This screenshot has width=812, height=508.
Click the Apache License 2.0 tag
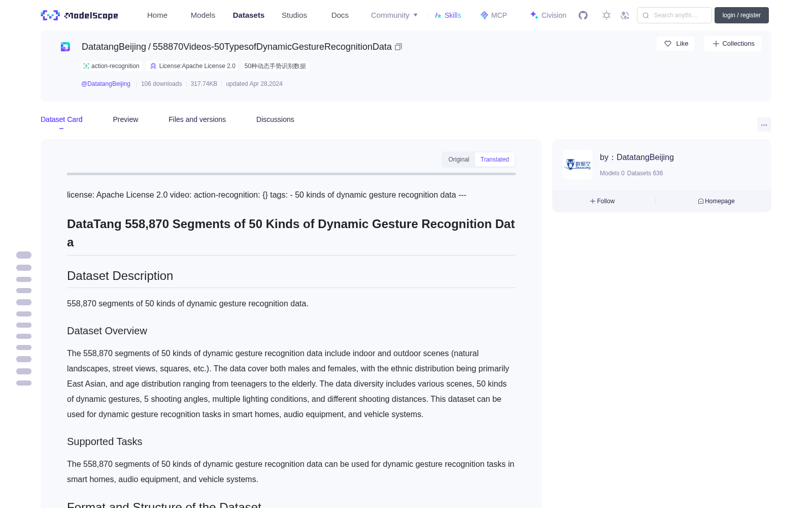(192, 66)
